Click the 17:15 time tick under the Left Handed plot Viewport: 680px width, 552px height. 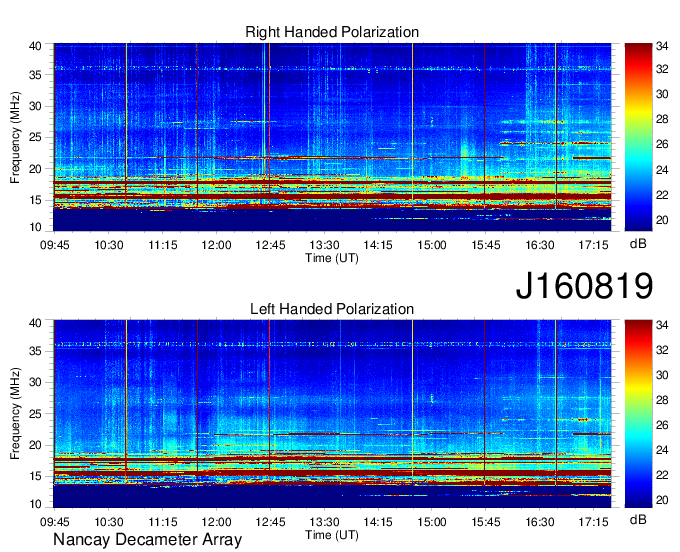[x=594, y=522]
